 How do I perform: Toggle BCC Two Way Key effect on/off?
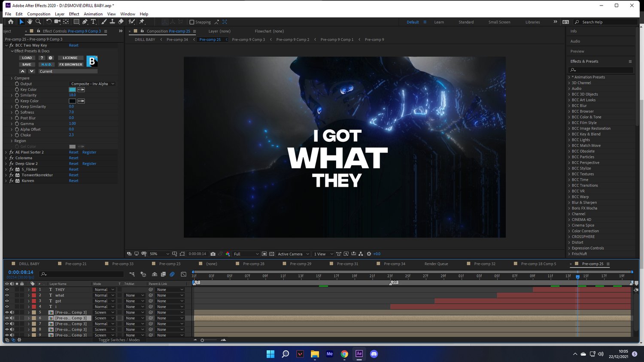[11, 45]
